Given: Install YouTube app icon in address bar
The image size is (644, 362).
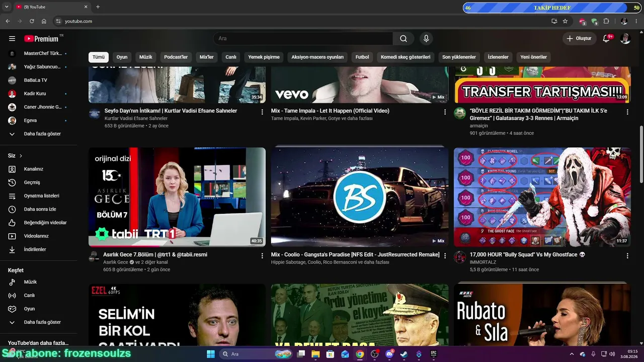Looking at the screenshot, I should click(x=554, y=21).
